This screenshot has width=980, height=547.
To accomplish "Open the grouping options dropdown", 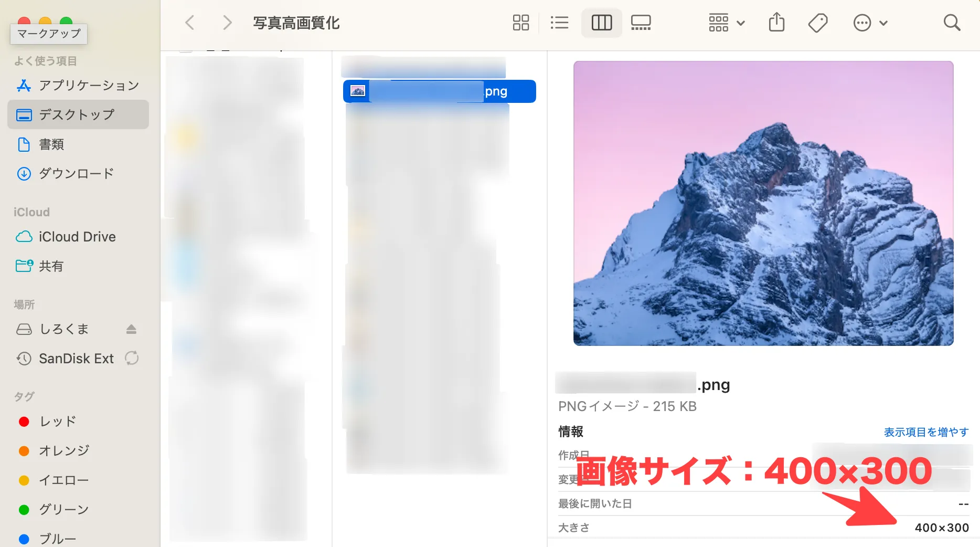I will [x=726, y=23].
